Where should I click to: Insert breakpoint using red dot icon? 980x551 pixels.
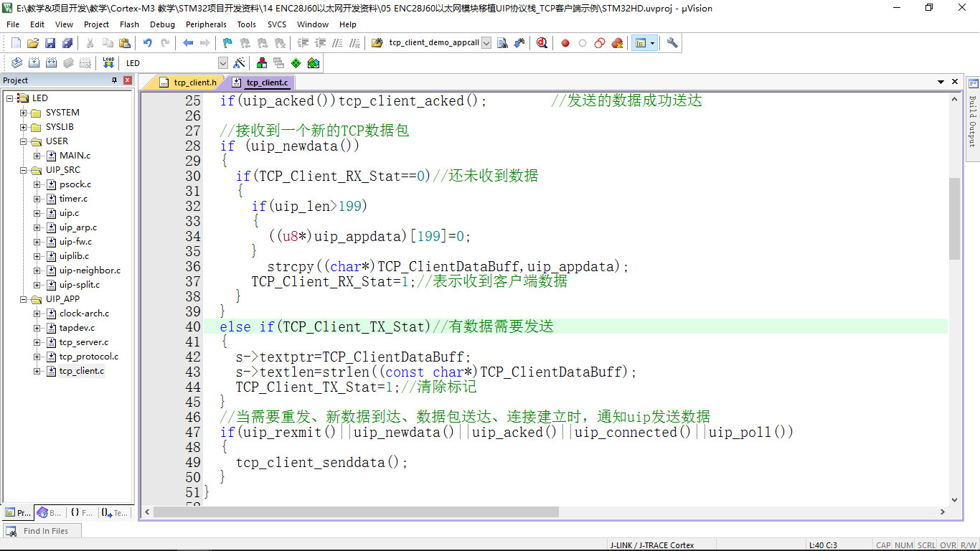(x=565, y=43)
